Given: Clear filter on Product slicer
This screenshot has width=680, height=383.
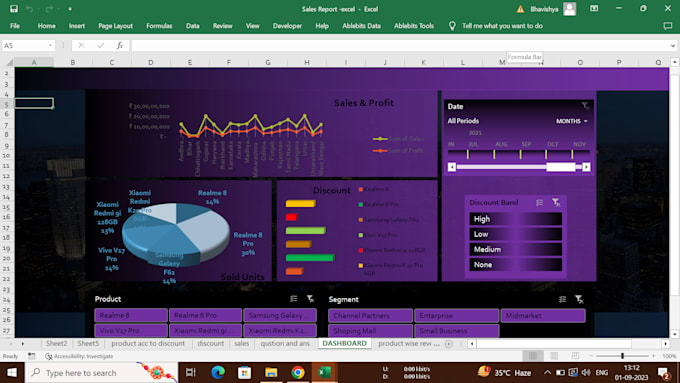Looking at the screenshot, I should [311, 299].
